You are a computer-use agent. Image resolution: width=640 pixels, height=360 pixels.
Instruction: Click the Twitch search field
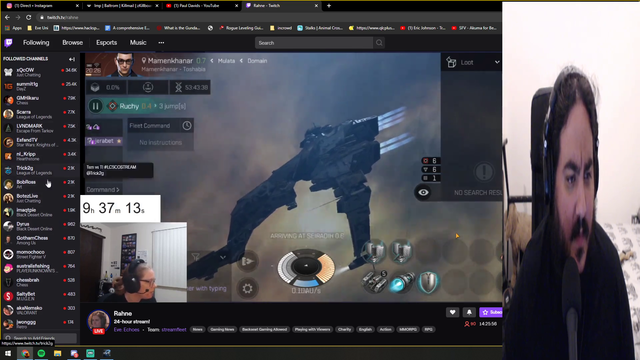(x=313, y=43)
